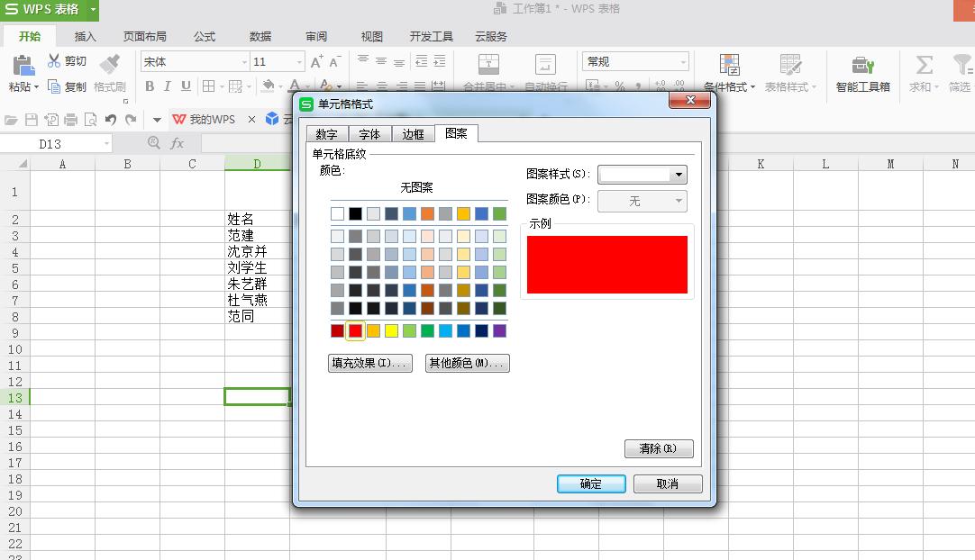Viewport: 975px width, 560px height.
Task: Toggle italic formatting
Action: coord(168,86)
